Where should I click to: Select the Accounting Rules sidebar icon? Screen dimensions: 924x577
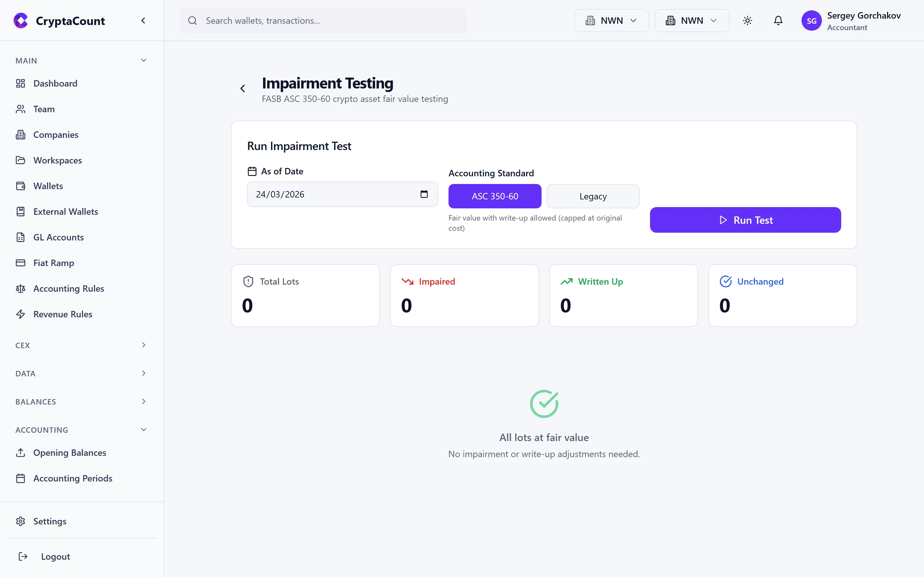pos(21,288)
